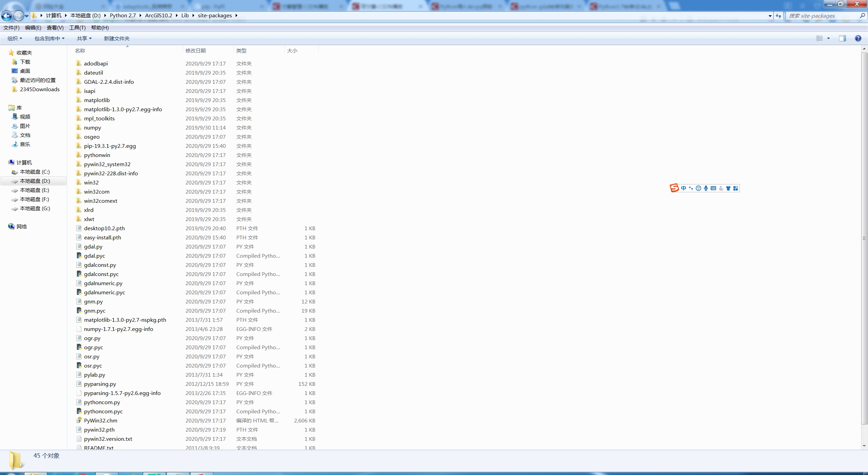Screen dimensions: 868x475
Task: Click the 新建文件夹 button
Action: click(x=117, y=38)
